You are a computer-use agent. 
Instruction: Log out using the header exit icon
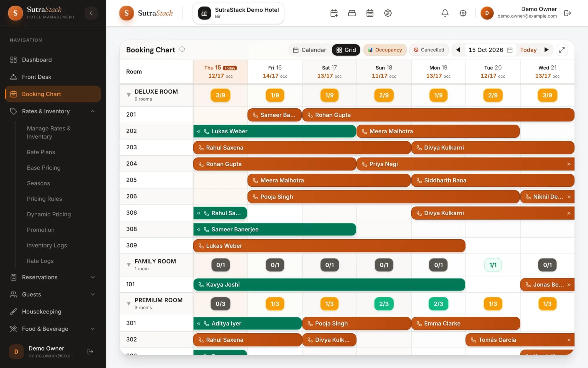point(567,13)
